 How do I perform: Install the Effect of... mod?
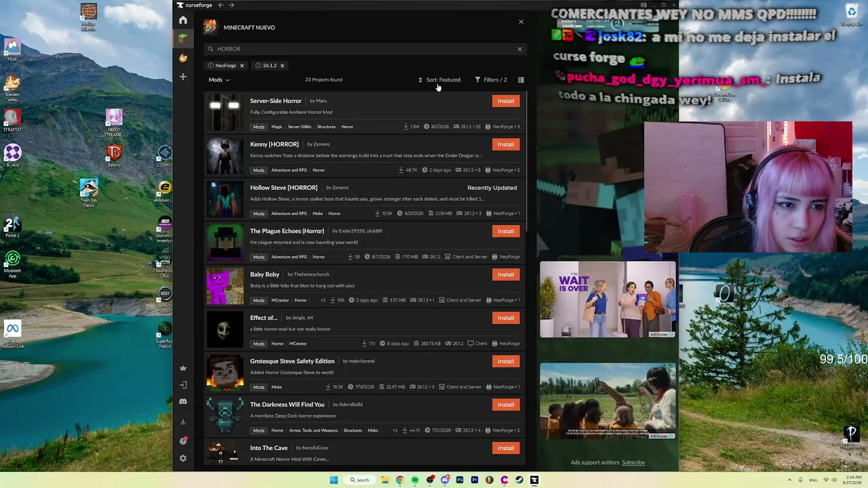[506, 318]
